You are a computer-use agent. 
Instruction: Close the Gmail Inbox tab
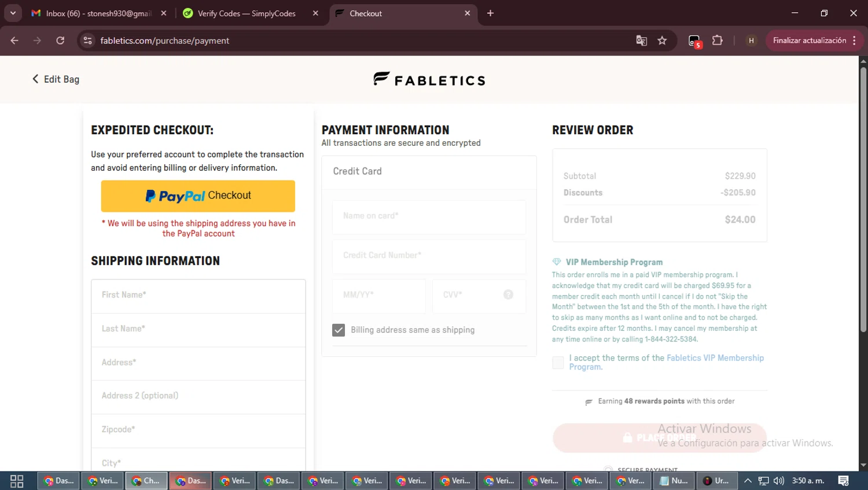click(164, 13)
